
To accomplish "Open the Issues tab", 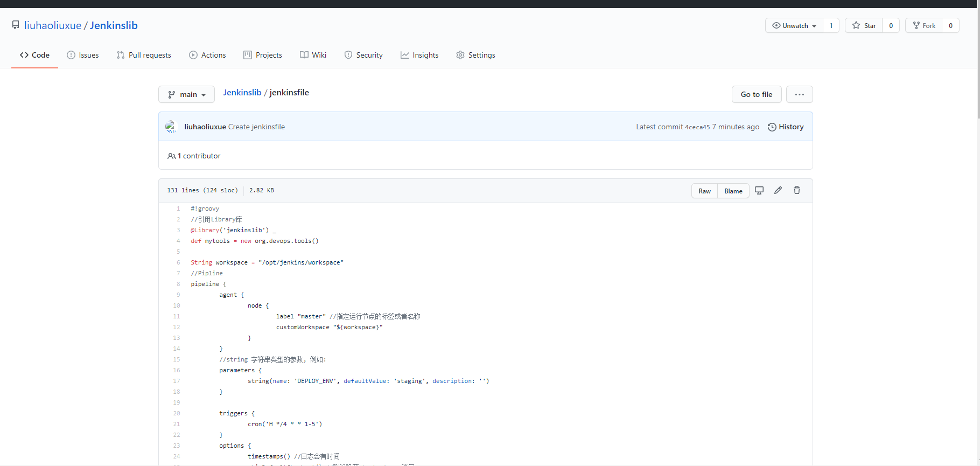I will (x=82, y=55).
